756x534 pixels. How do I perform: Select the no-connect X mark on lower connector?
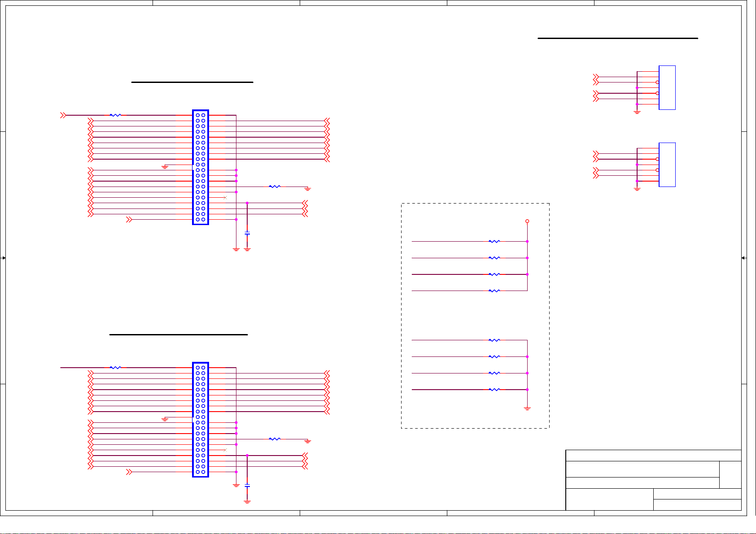[x=225, y=450]
